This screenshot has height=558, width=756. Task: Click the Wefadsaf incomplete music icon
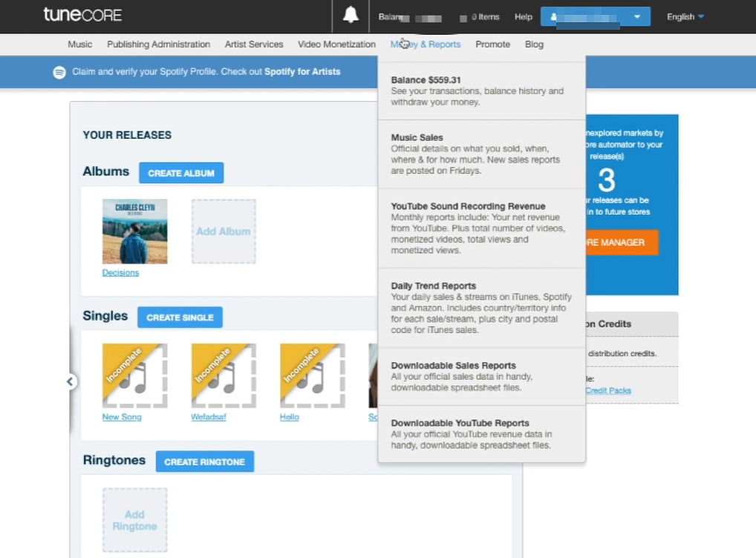click(x=224, y=375)
